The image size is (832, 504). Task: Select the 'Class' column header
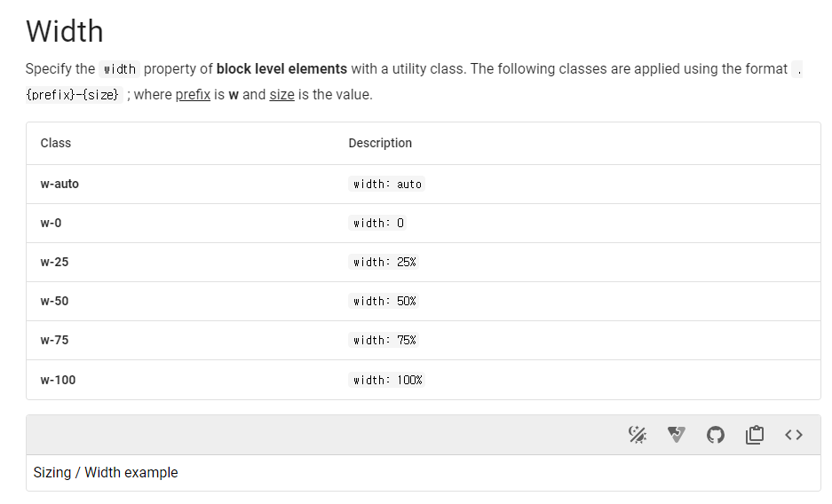[x=56, y=143]
